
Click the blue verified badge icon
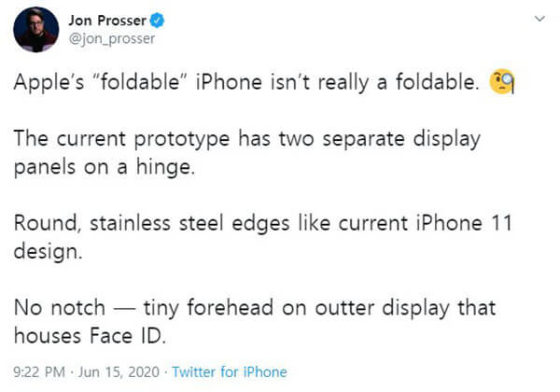[157, 21]
